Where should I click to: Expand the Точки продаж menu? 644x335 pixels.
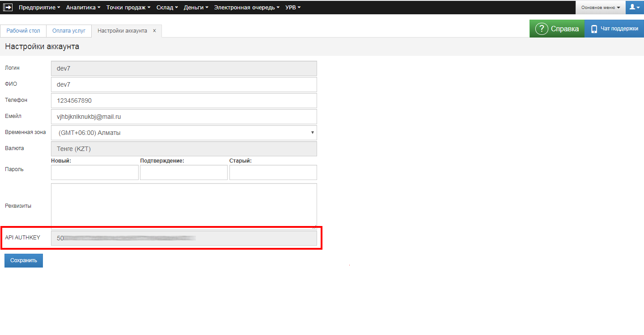(128, 7)
